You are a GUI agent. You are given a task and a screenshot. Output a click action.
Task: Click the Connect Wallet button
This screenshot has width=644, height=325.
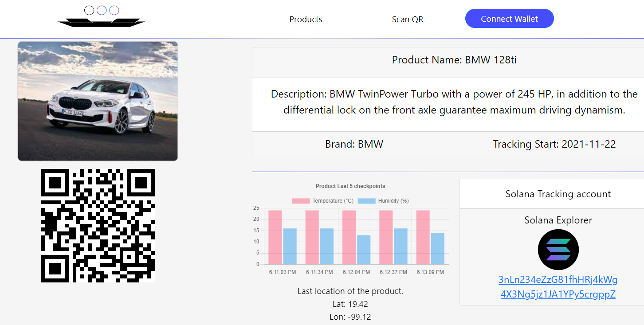pos(509,19)
